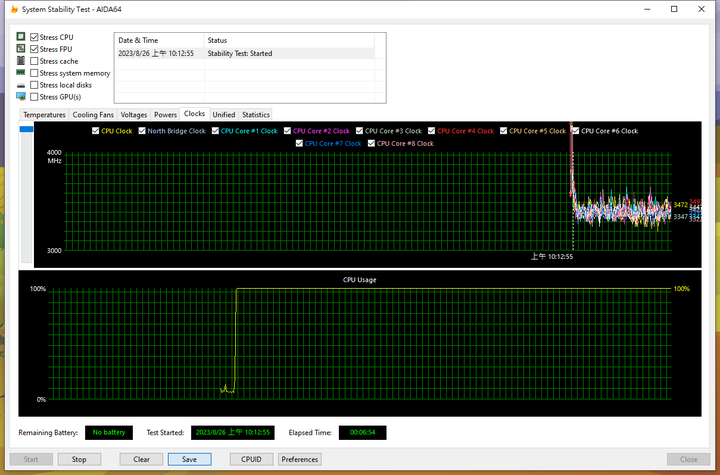The image size is (720, 475).
Task: Toggle CPU Core #3 Clock checkbox
Action: (359, 131)
